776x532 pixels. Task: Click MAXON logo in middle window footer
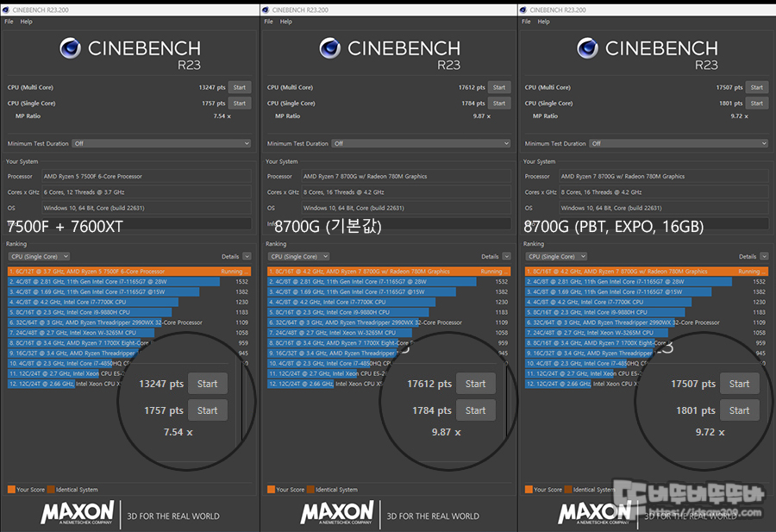pos(337,513)
